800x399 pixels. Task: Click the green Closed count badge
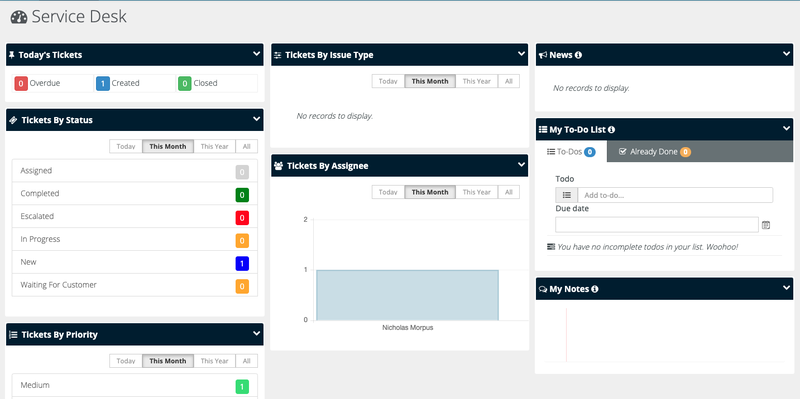185,83
